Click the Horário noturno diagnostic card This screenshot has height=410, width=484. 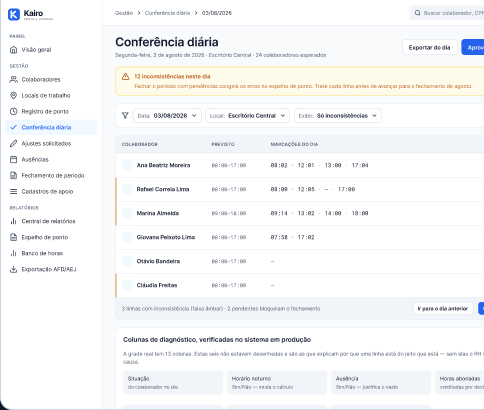pos(277,382)
